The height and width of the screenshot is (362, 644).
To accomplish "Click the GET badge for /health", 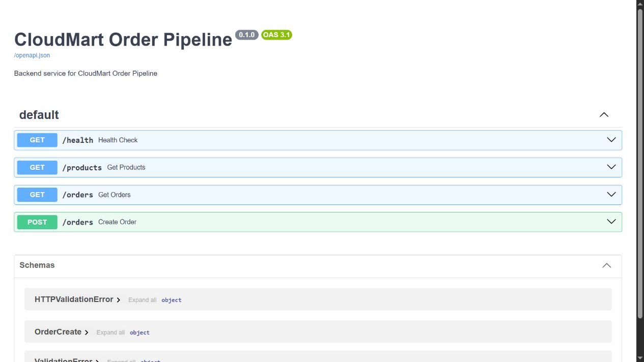I will pos(37,140).
